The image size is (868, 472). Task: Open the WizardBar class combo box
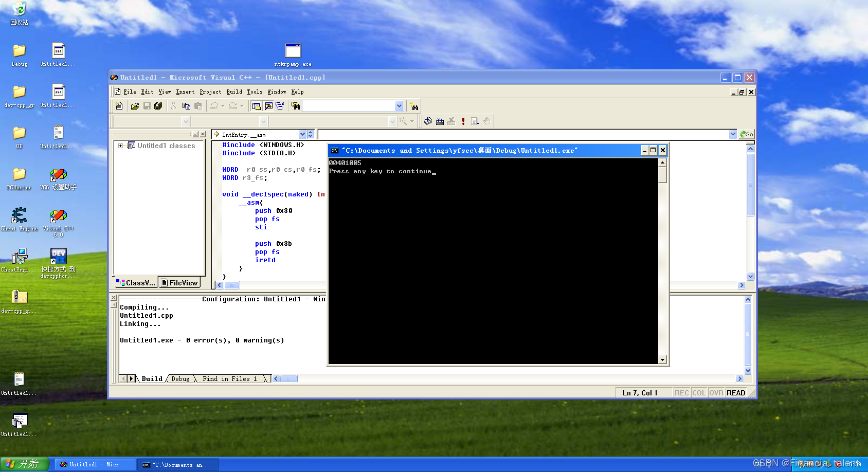[x=186, y=121]
